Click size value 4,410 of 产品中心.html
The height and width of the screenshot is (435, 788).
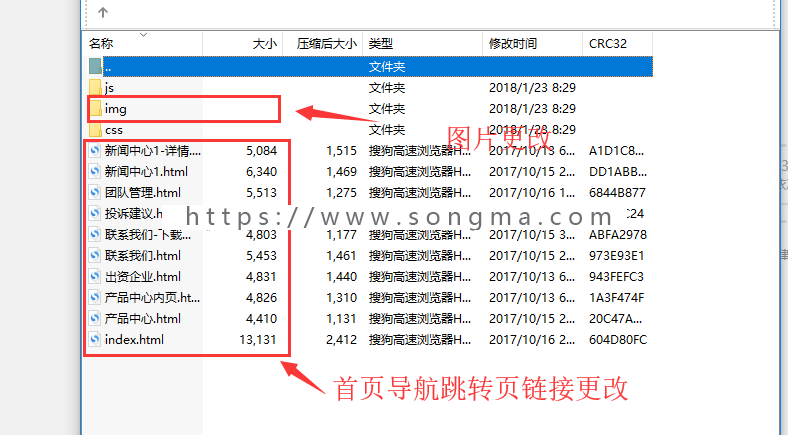coord(261,318)
